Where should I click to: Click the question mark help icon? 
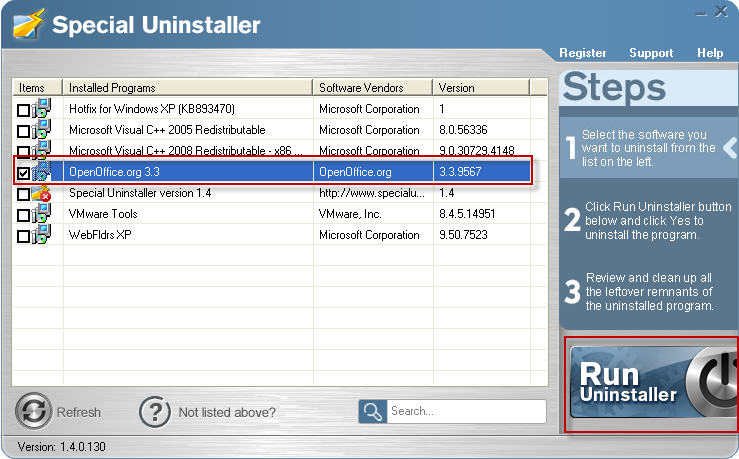click(x=155, y=412)
